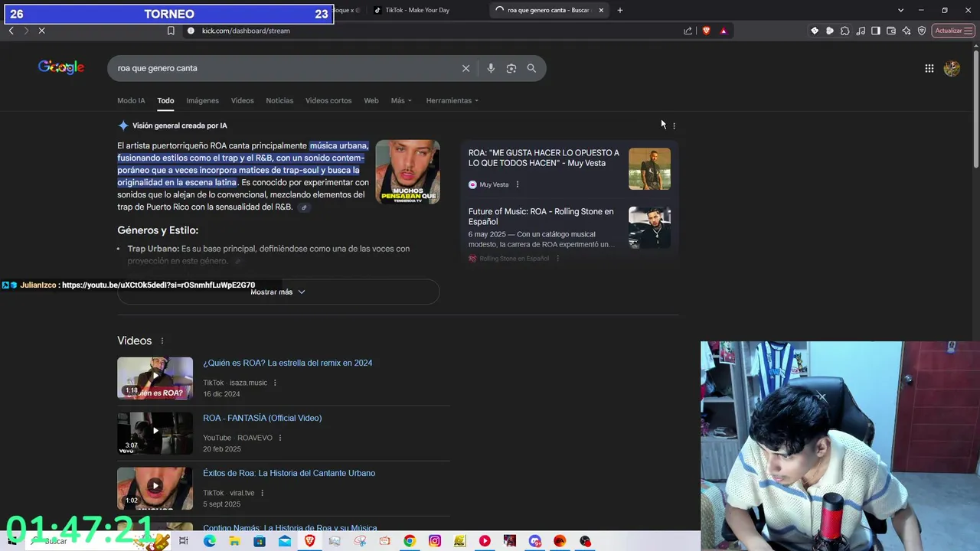980x551 pixels.
Task: Switch to Modo IA tab
Action: [x=131, y=100]
